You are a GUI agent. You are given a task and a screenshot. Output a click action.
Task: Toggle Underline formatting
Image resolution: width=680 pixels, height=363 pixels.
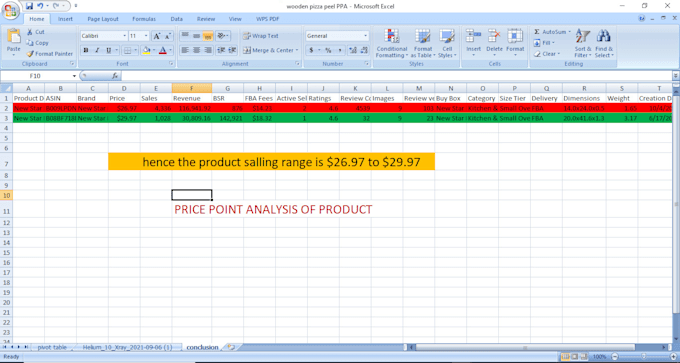[108, 50]
